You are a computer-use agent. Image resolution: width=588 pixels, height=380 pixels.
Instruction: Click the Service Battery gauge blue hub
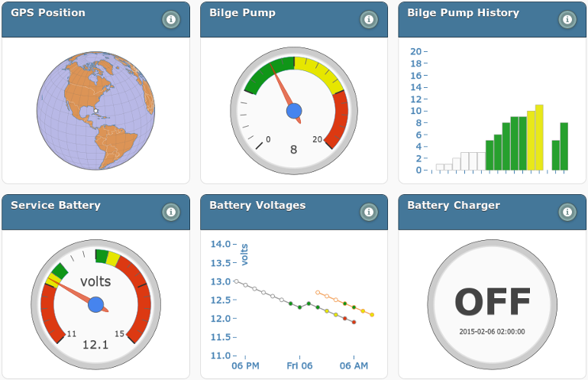tap(95, 305)
